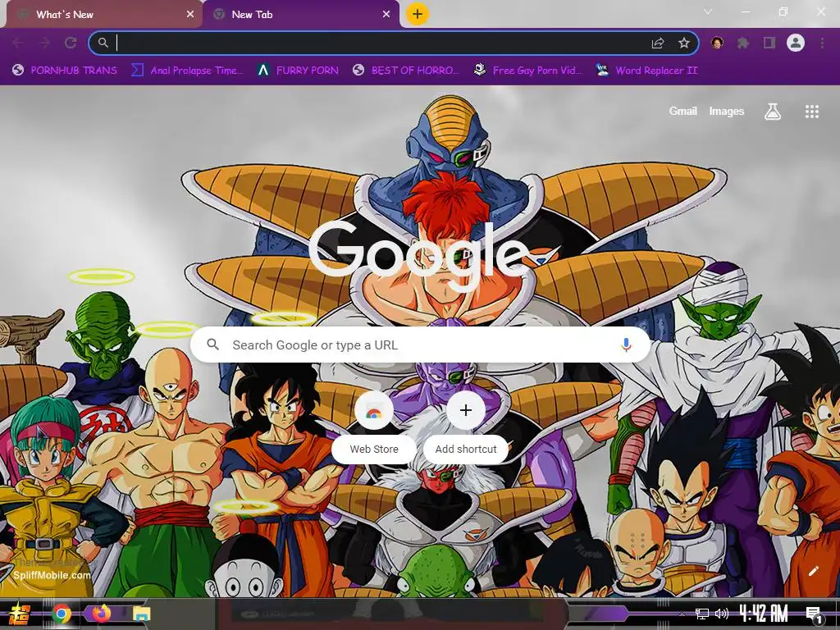Viewport: 840px width, 630px height.
Task: Bookmark this tab with the star icon
Action: pos(684,43)
